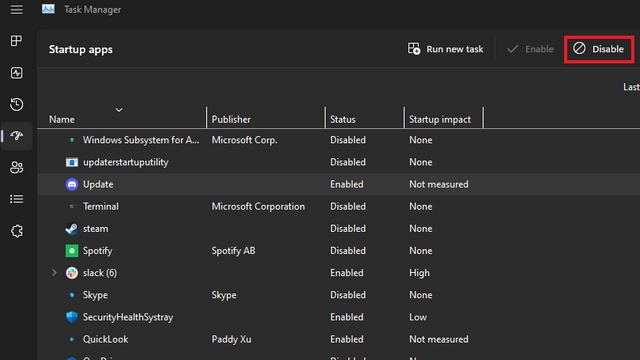Image resolution: width=640 pixels, height=360 pixels.
Task: Click the Disabled status on the steam row
Action: tap(348, 229)
